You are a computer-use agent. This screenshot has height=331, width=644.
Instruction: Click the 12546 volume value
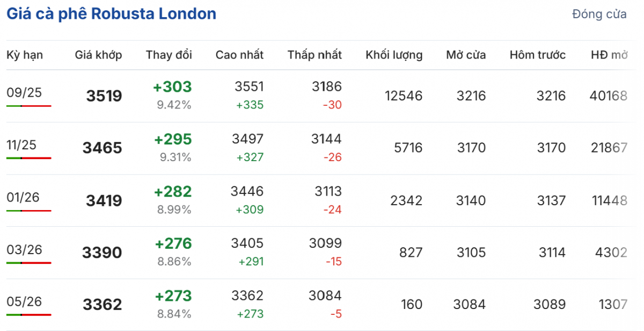pyautogui.click(x=403, y=96)
